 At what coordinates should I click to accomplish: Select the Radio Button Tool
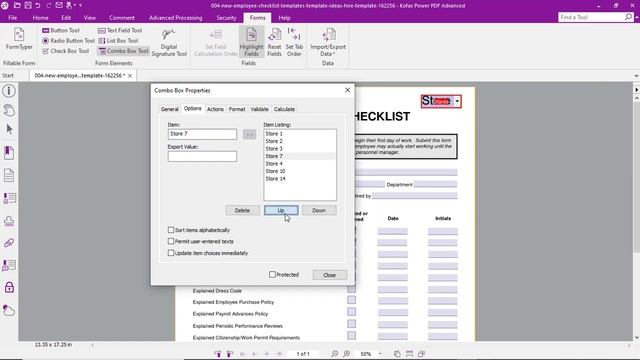(68, 40)
